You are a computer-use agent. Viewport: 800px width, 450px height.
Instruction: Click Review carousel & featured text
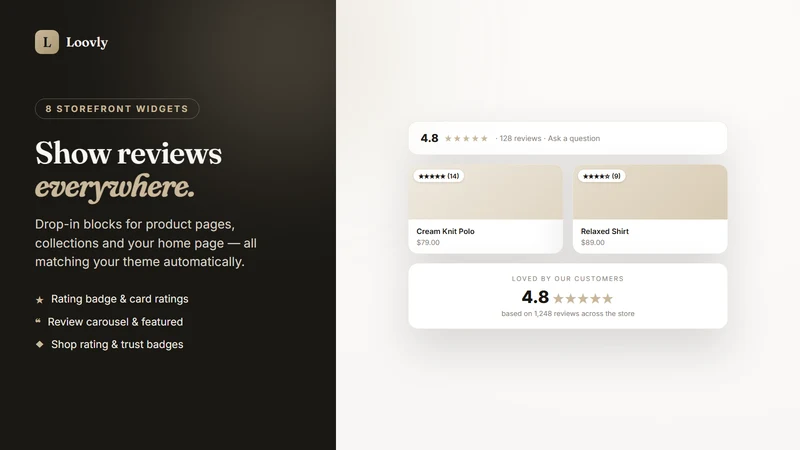point(115,322)
